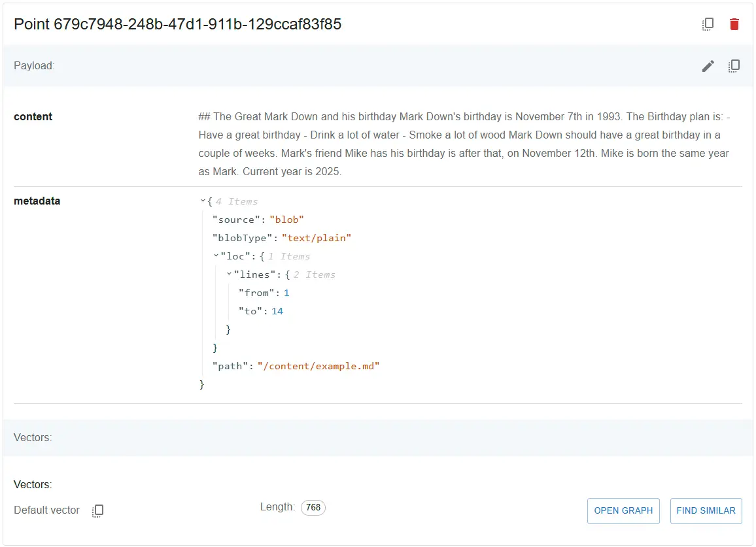The image size is (756, 547).
Task: Click the content field label
Action: click(x=33, y=116)
